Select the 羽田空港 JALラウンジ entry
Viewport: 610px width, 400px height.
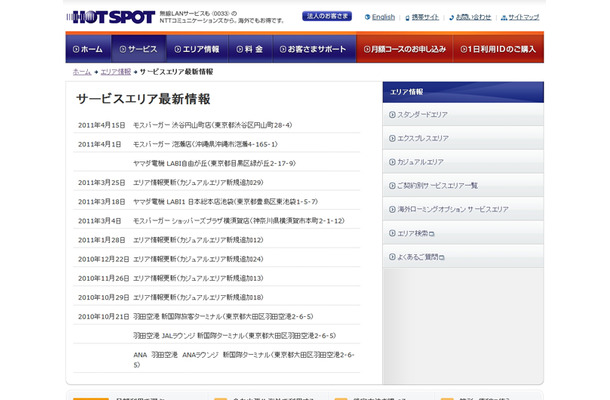click(x=235, y=335)
